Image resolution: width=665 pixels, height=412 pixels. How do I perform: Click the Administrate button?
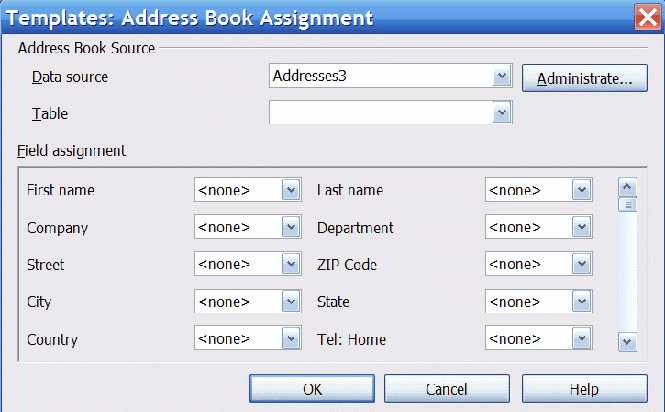pos(584,78)
